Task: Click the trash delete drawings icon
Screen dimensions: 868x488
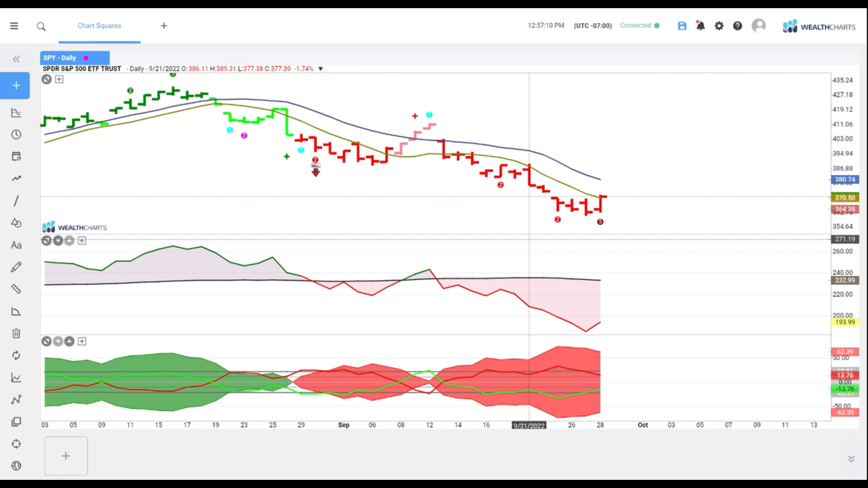Action: point(16,333)
